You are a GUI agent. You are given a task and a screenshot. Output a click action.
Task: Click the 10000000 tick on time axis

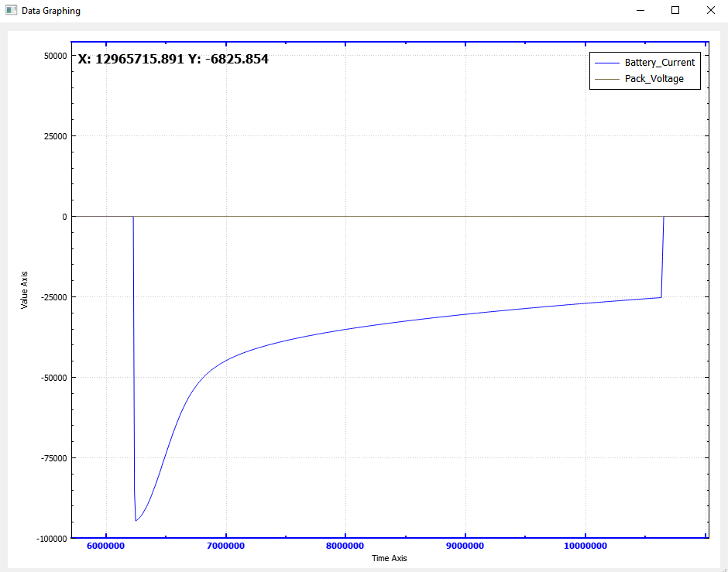click(585, 546)
